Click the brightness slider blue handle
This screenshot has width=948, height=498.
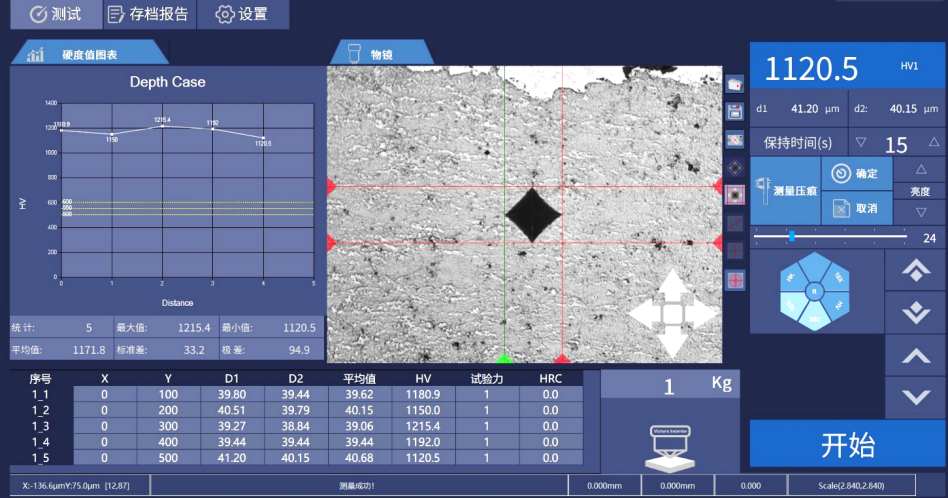[791, 236]
